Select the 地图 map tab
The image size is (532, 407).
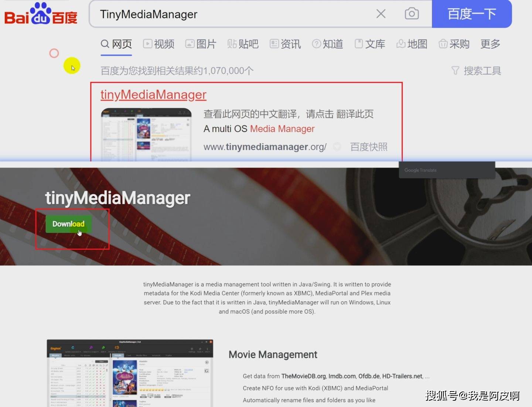coord(412,44)
